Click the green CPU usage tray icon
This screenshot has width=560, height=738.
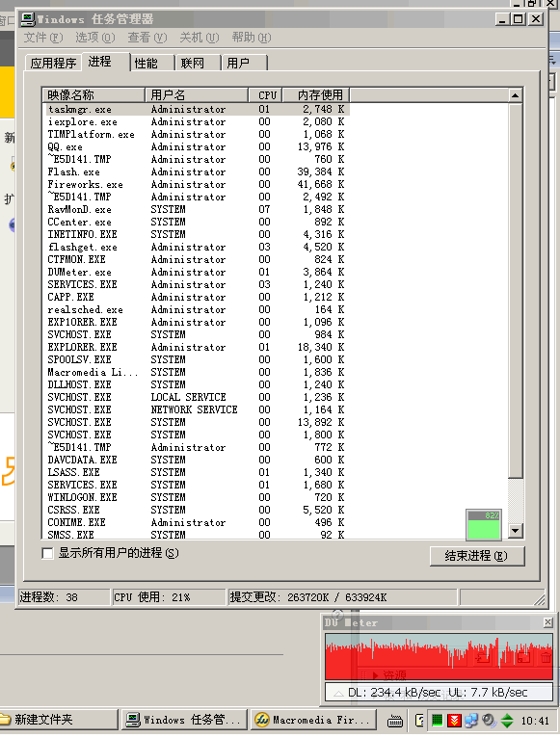437,720
